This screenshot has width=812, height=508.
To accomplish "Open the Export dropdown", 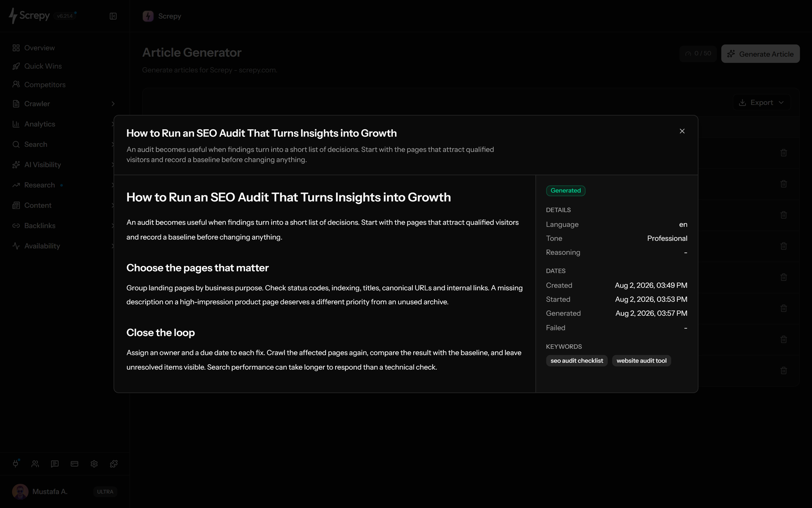I will click(x=762, y=102).
